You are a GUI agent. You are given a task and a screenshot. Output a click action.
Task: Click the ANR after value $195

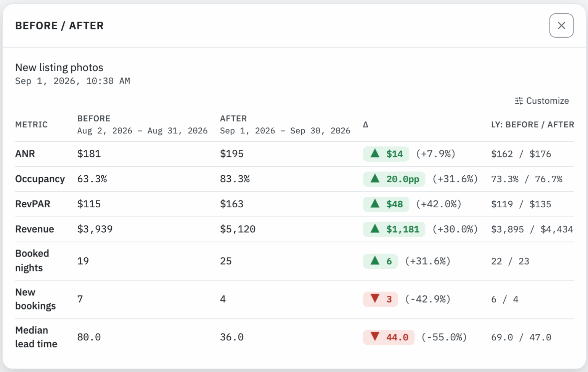pyautogui.click(x=232, y=154)
